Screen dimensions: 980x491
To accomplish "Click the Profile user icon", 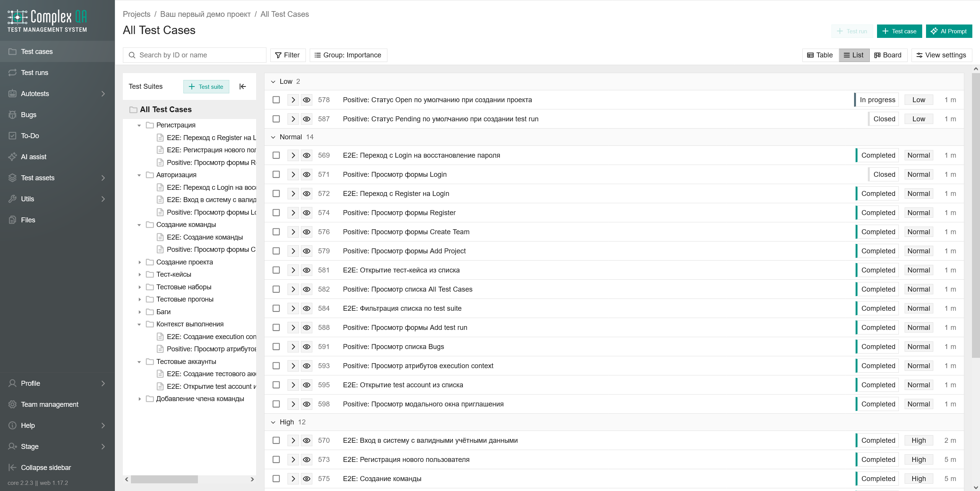I will pyautogui.click(x=12, y=383).
